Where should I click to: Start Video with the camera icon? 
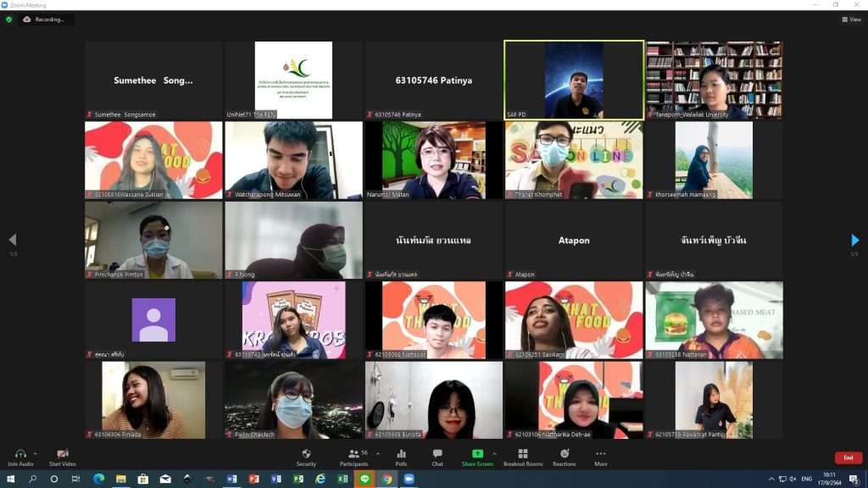pos(62,454)
